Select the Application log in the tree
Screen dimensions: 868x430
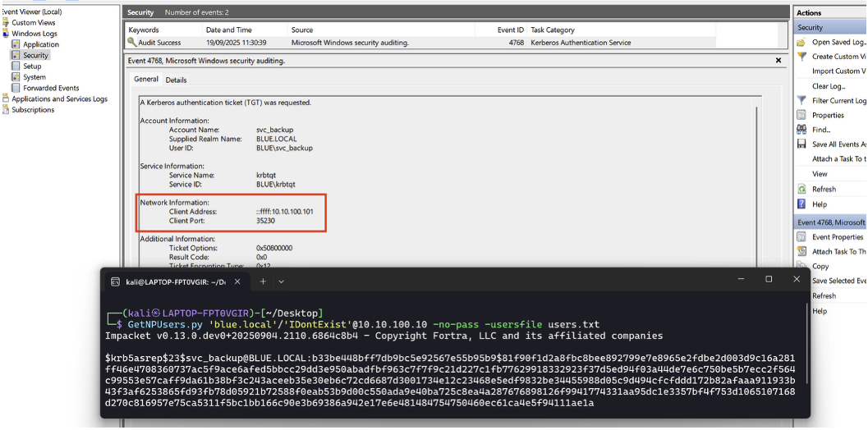40,44
